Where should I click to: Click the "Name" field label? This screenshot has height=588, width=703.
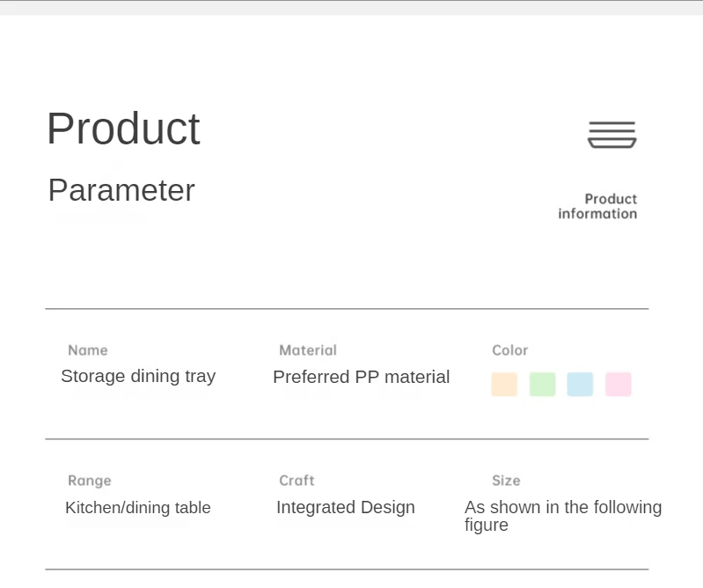[x=88, y=350]
